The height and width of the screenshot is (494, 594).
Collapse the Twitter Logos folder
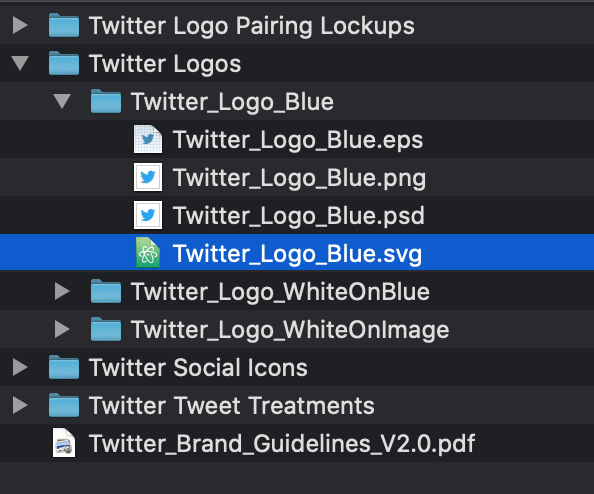tap(20, 63)
